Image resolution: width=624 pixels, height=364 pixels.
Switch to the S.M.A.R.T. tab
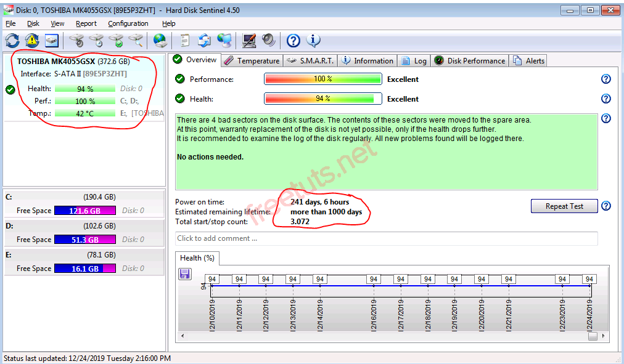[x=311, y=60]
